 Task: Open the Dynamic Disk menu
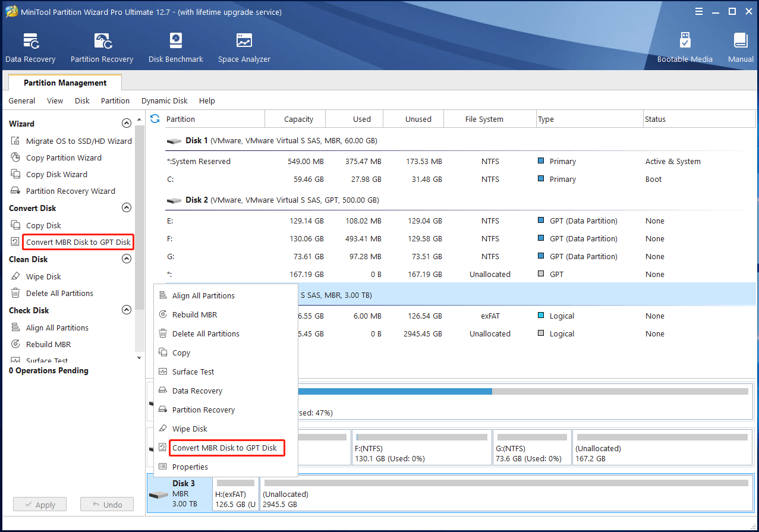pyautogui.click(x=164, y=100)
